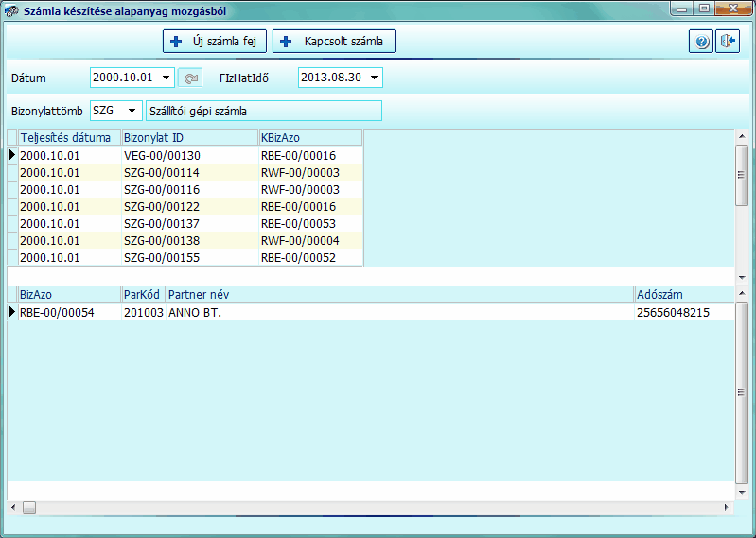Click upper grid scroll up arrow
Image resolution: width=756 pixels, height=538 pixels.
pyautogui.click(x=742, y=137)
